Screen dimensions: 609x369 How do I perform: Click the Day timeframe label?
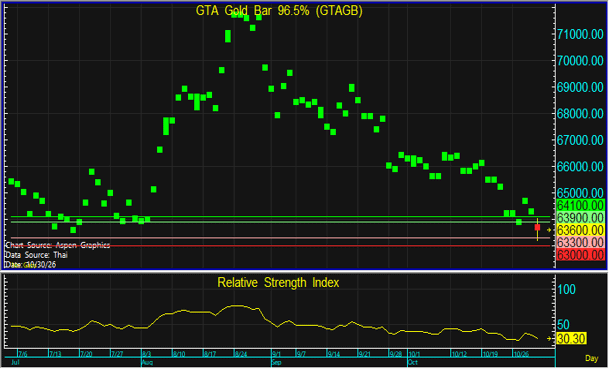[x=592, y=358]
